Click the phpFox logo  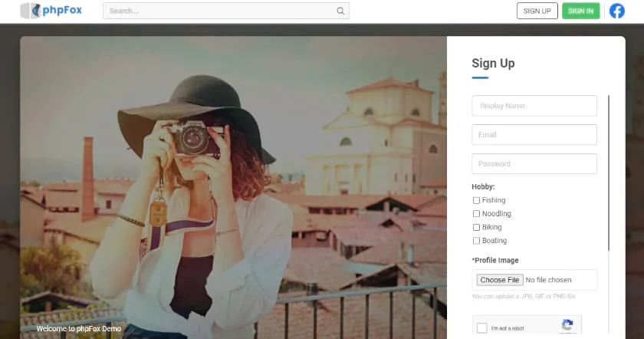pyautogui.click(x=51, y=11)
